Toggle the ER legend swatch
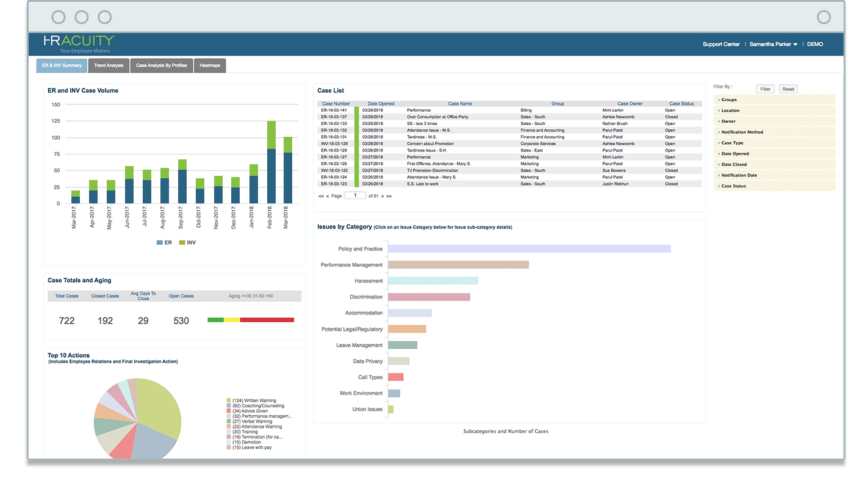The height and width of the screenshot is (486, 868). [160, 242]
